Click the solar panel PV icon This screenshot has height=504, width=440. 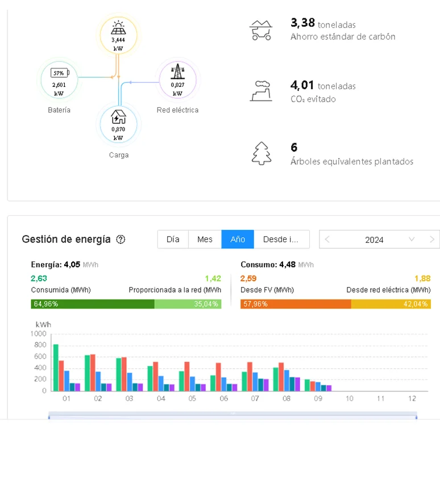pos(118,28)
